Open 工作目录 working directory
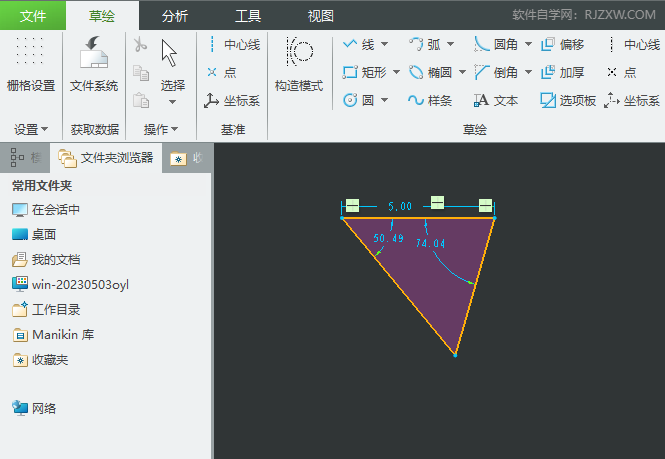This screenshot has height=459, width=665. pyautogui.click(x=46, y=310)
